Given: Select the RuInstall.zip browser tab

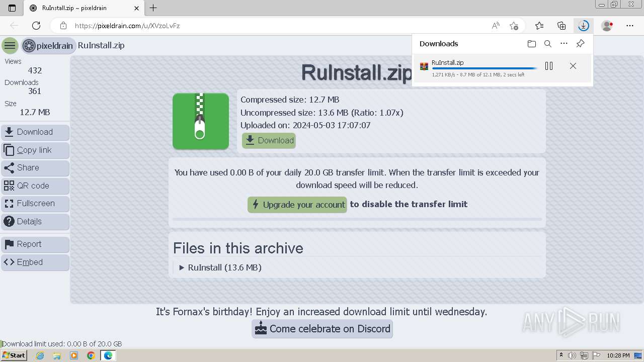Looking at the screenshot, I should tap(83, 8).
